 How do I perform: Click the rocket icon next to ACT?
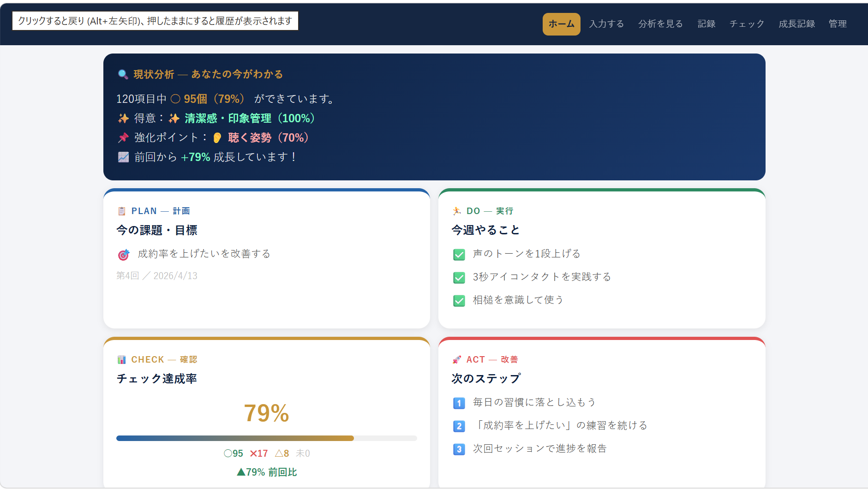coord(457,359)
